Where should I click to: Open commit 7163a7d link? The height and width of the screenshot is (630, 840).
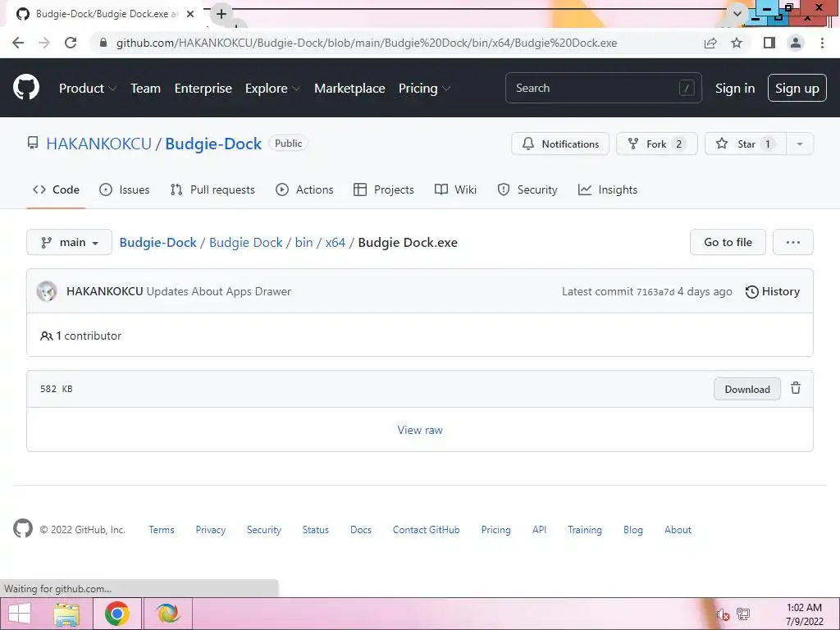pyautogui.click(x=655, y=292)
